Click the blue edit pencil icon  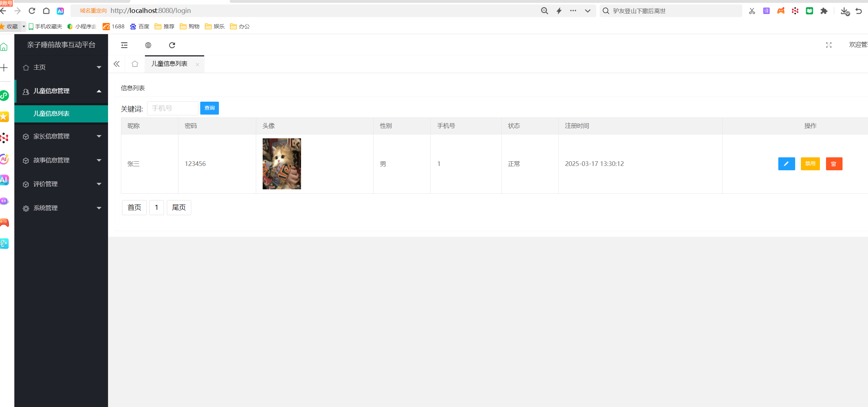pos(786,164)
